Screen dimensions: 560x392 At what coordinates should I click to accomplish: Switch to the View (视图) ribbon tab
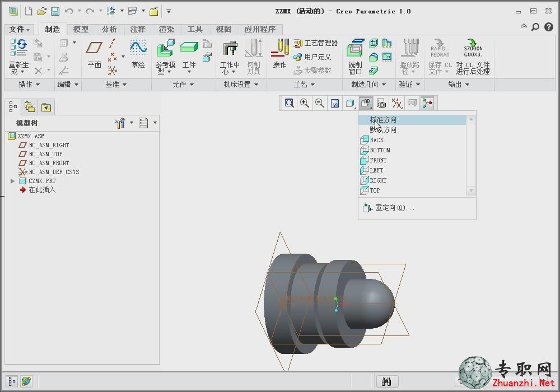223,29
